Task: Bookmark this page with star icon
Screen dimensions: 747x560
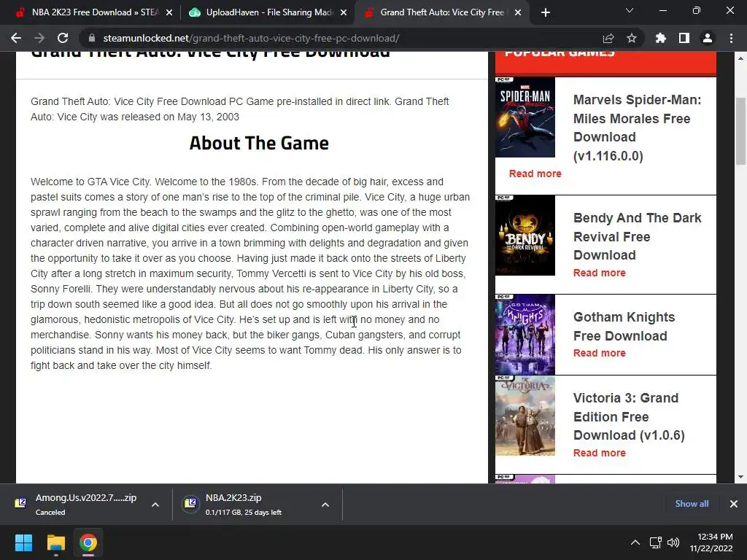Action: click(632, 38)
